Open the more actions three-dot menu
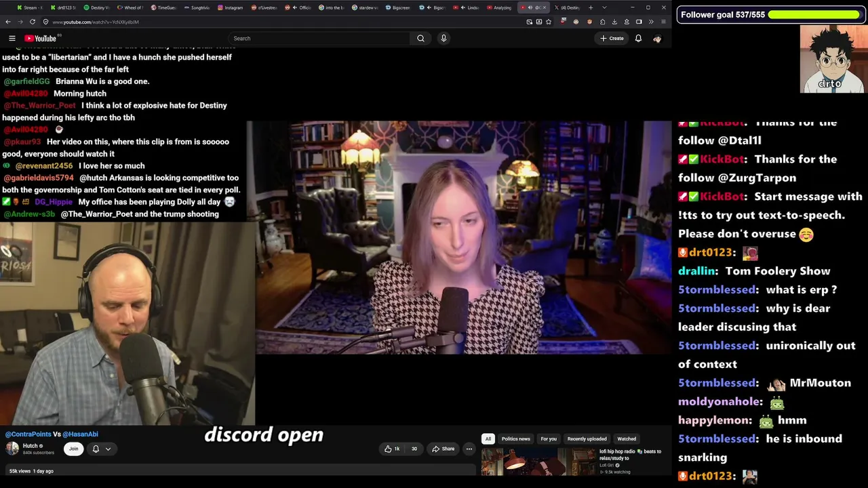 pos(469,449)
